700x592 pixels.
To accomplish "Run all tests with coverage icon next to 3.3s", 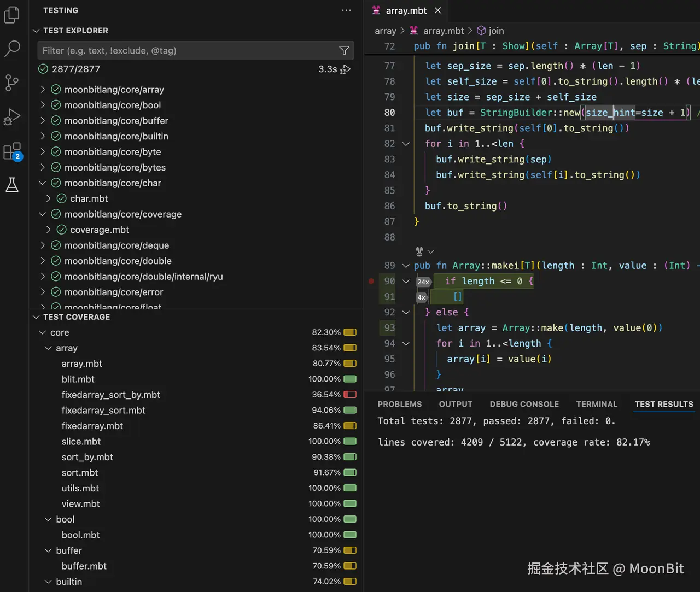I will 346,69.
